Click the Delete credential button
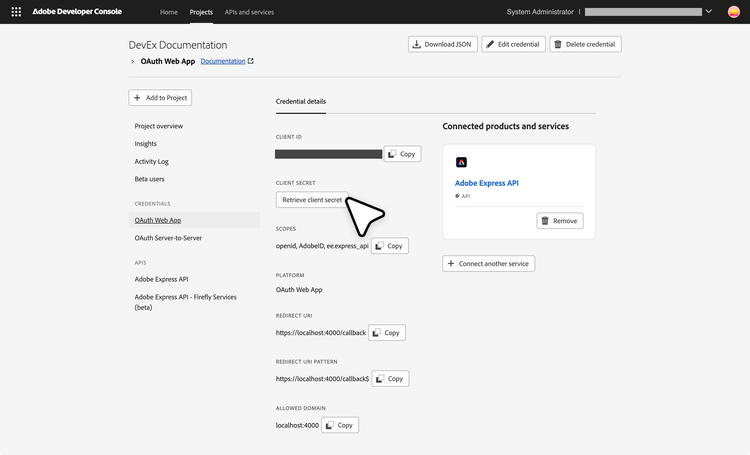This screenshot has height=455, width=750. click(x=585, y=44)
